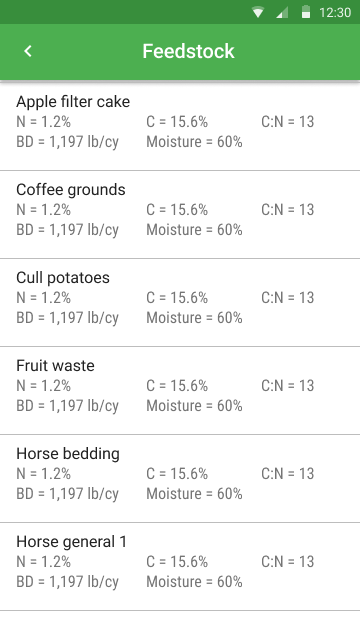Tap Apple filter cake C:N = 13 value

point(287,122)
